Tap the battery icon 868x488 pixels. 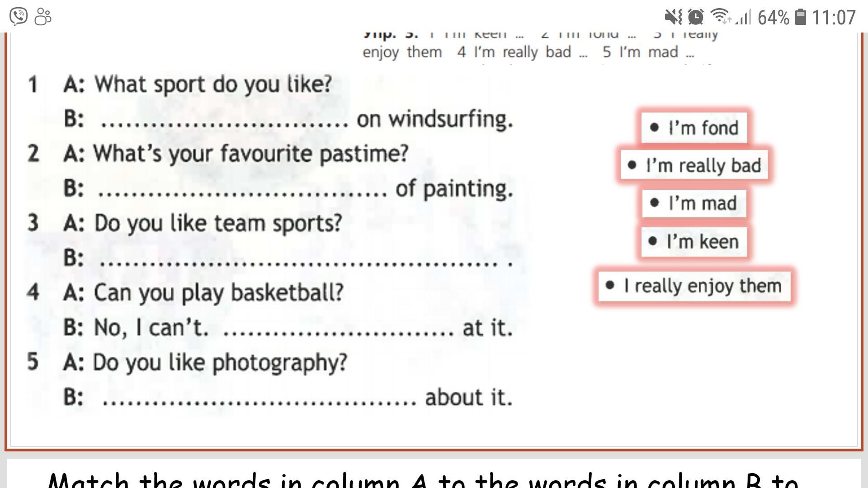(x=801, y=17)
